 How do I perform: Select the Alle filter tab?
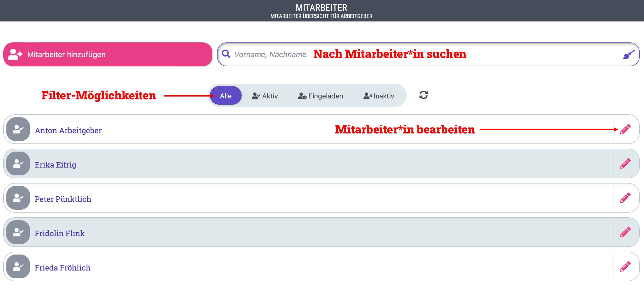pyautogui.click(x=225, y=96)
